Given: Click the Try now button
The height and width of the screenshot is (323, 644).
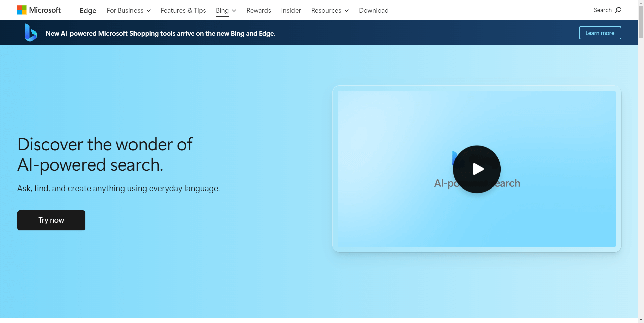Looking at the screenshot, I should tap(51, 220).
